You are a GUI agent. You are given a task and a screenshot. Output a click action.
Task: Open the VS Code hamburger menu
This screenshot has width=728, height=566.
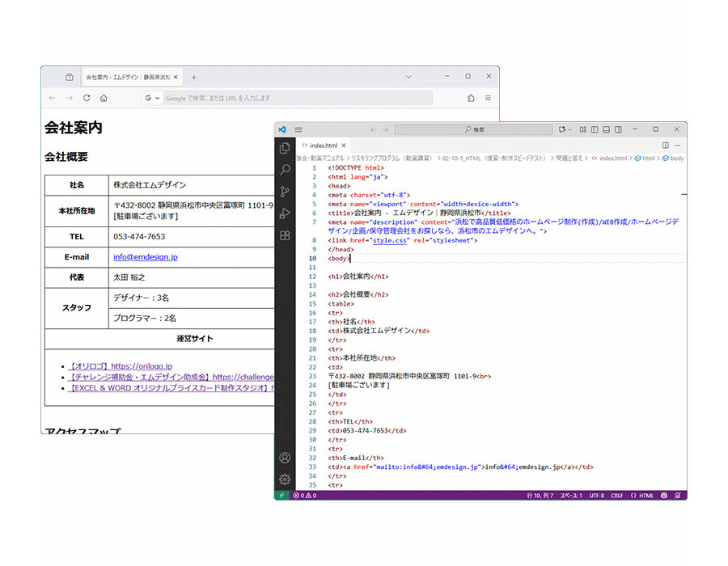click(298, 129)
